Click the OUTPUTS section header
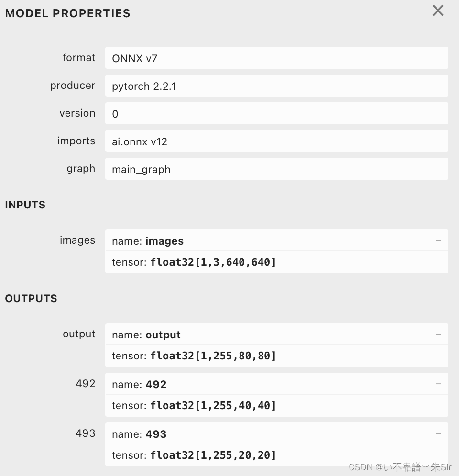The width and height of the screenshot is (459, 476). point(31,298)
